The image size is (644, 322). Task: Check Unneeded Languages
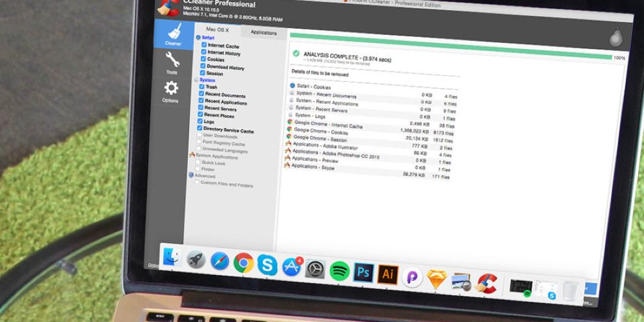(199, 149)
